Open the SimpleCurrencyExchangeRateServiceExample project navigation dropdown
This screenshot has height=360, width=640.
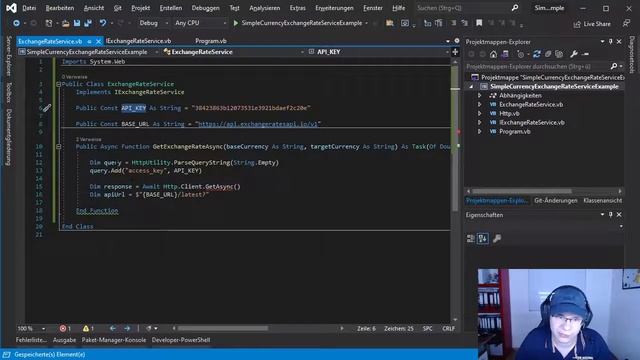click(88, 52)
